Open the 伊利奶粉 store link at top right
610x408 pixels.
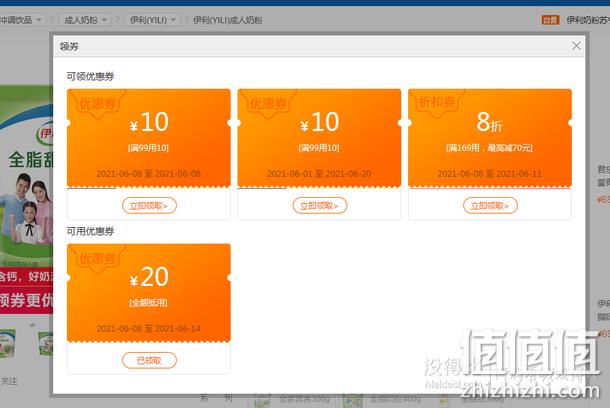(x=588, y=20)
